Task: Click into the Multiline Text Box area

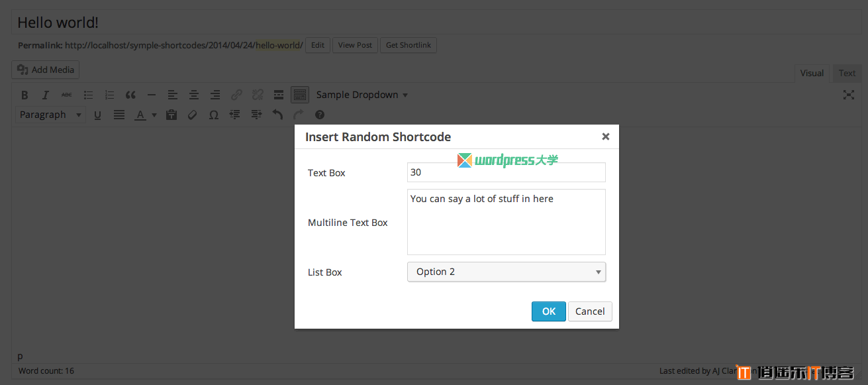Action: 506,222
